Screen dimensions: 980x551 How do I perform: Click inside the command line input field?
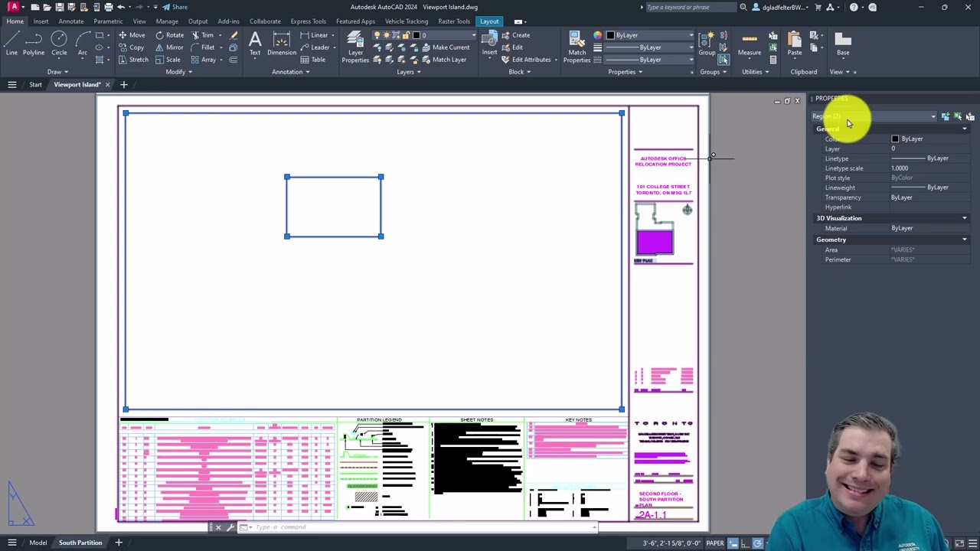345,527
